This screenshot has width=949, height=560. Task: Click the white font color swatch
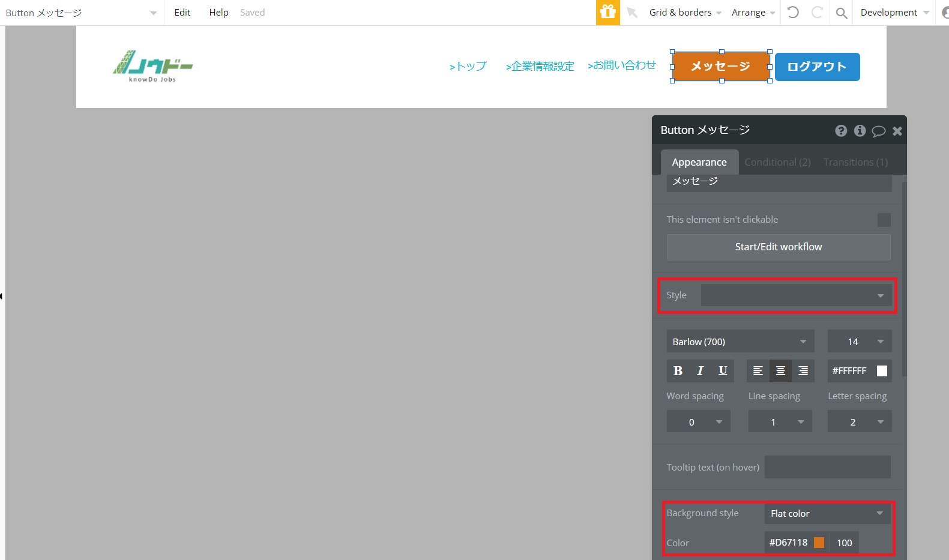[x=882, y=371]
